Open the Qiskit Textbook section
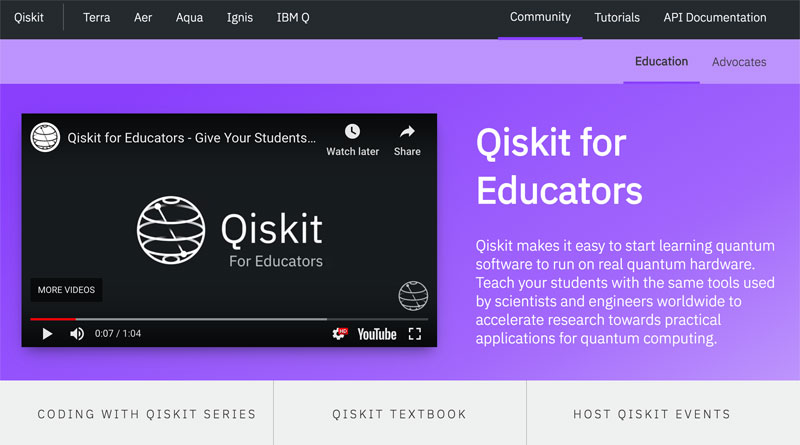 pos(399,414)
